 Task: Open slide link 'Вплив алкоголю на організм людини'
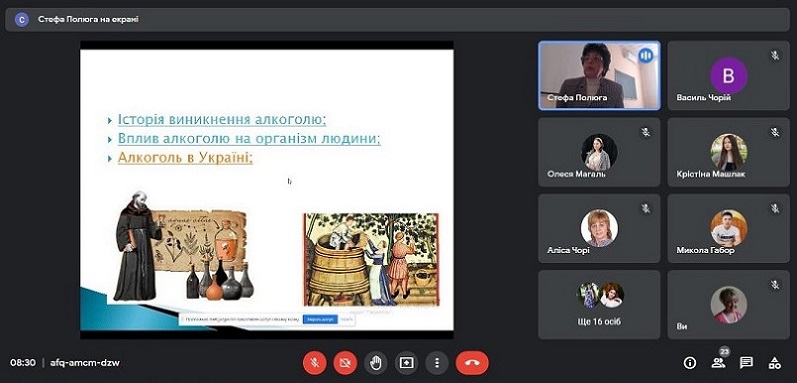coord(249,139)
